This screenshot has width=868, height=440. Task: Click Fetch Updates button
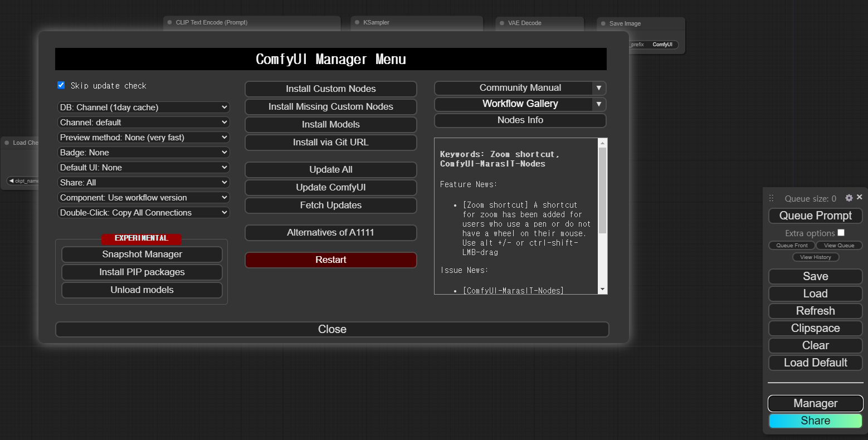pyautogui.click(x=331, y=206)
